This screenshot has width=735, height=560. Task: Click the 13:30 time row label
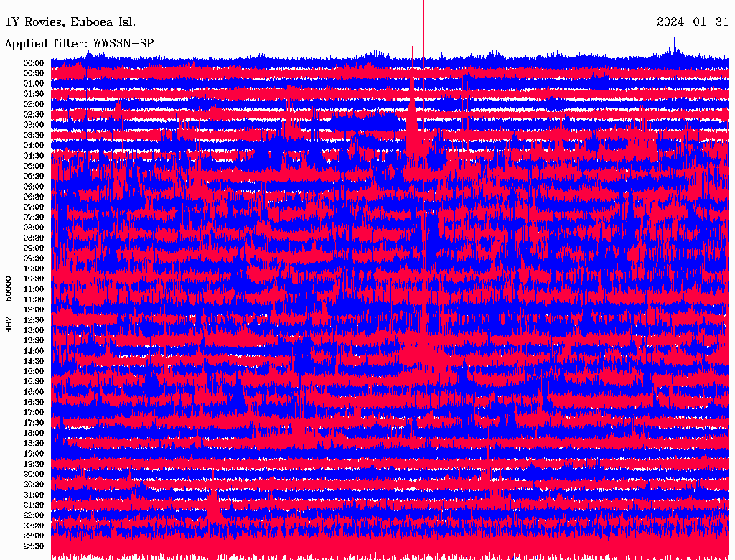point(34,341)
